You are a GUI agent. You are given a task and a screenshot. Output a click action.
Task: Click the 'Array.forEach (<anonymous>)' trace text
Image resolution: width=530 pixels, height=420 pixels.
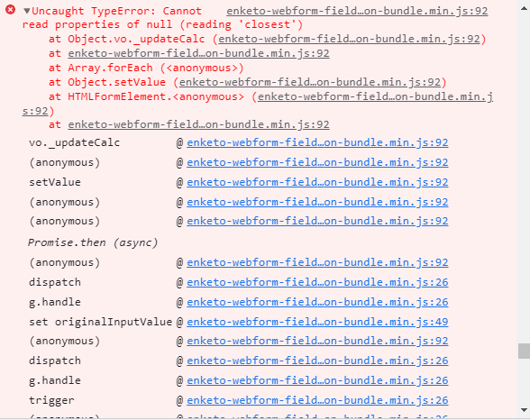tap(155, 68)
